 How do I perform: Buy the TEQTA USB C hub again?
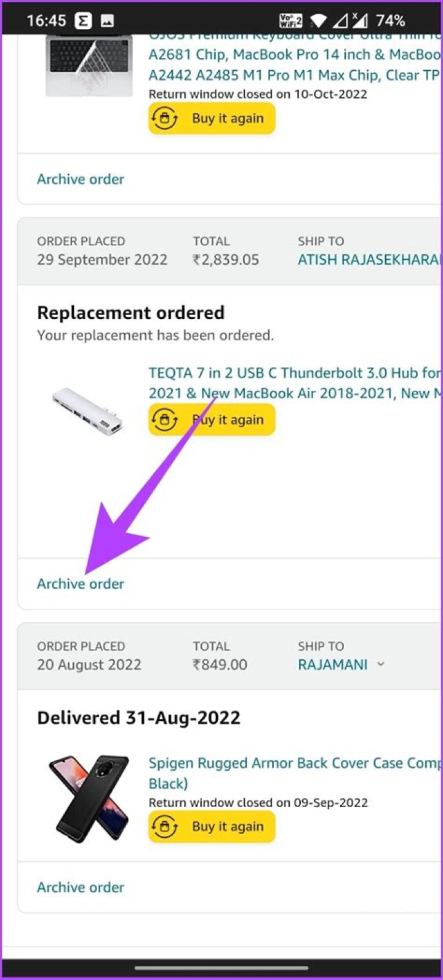212,420
